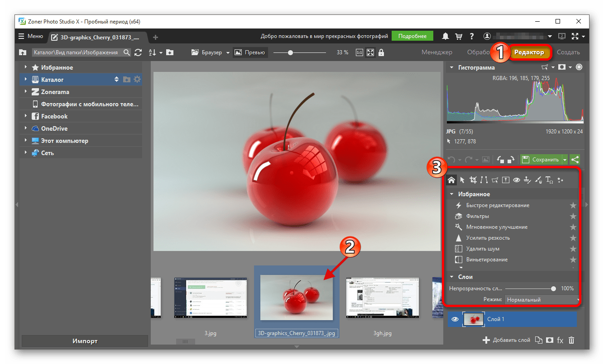Viewport: 604px width, 364px height.
Task: Click the share icon next to Save
Action: (x=575, y=159)
